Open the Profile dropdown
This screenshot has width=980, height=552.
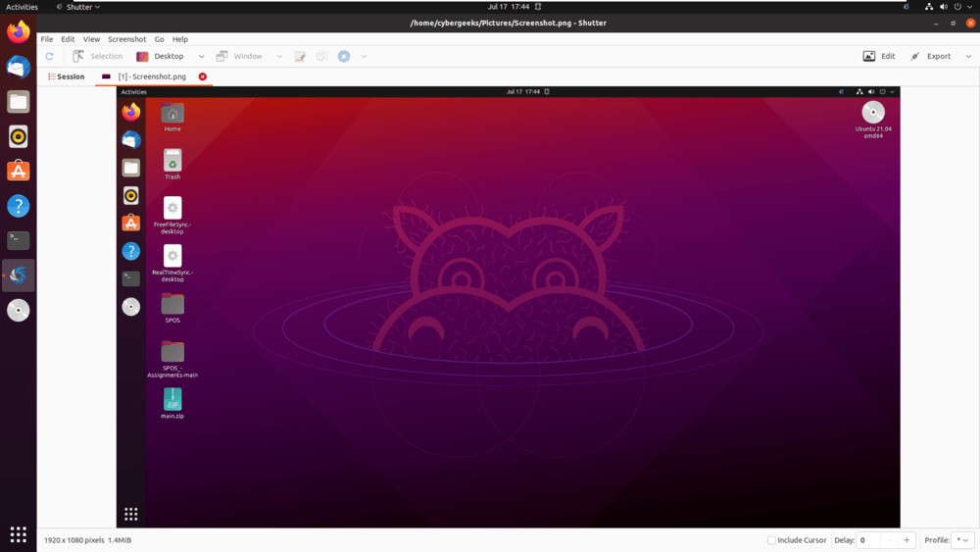(962, 540)
